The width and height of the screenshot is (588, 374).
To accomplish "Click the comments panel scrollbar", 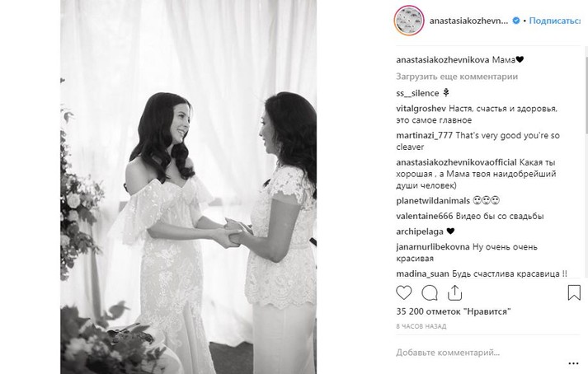I will pyautogui.click(x=586, y=95).
